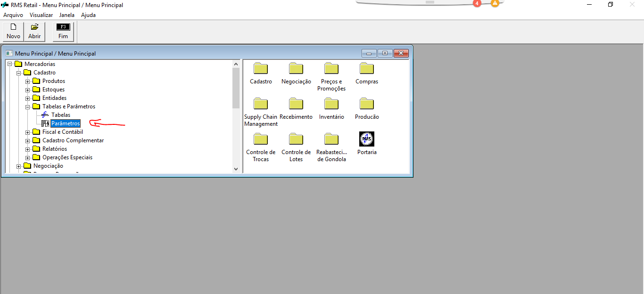Open the Reabastecimento de Gondola folder icon
Screen dimensions: 644x294
[x=331, y=139]
